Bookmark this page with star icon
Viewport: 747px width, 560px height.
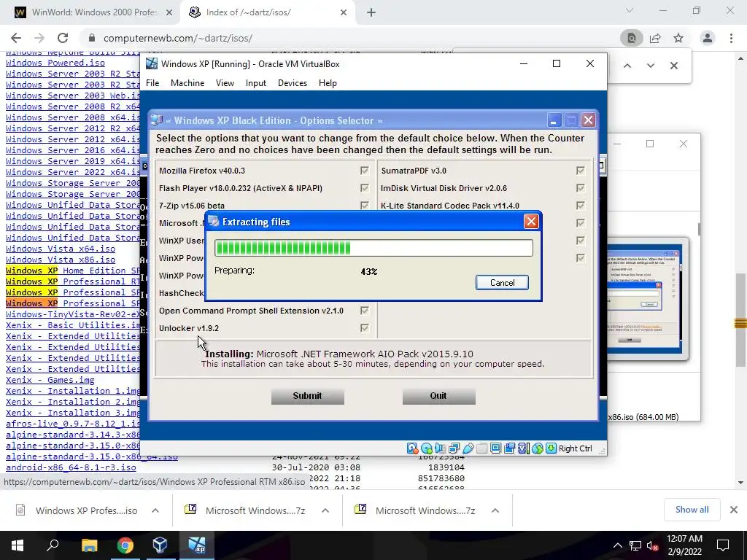[x=678, y=38]
